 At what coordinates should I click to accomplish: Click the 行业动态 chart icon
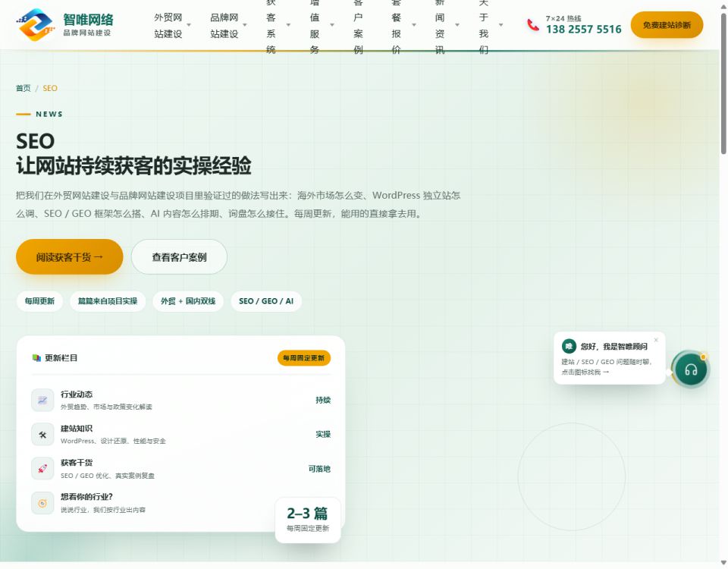[x=42, y=400]
